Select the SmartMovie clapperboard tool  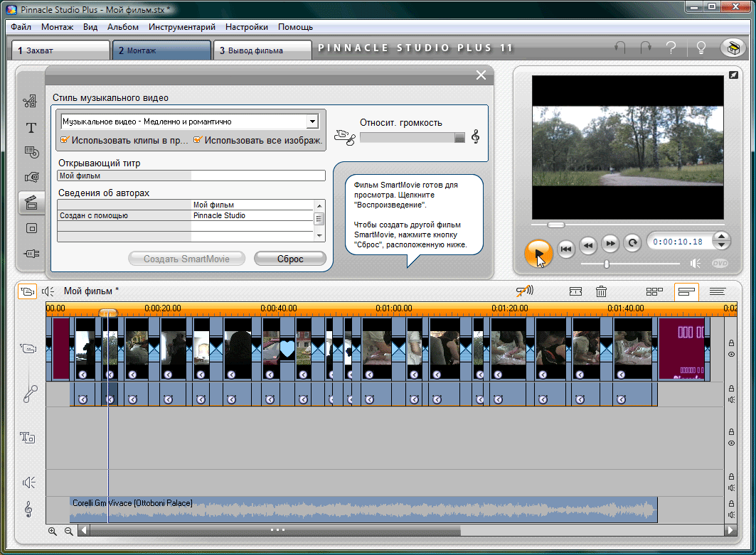point(31,203)
